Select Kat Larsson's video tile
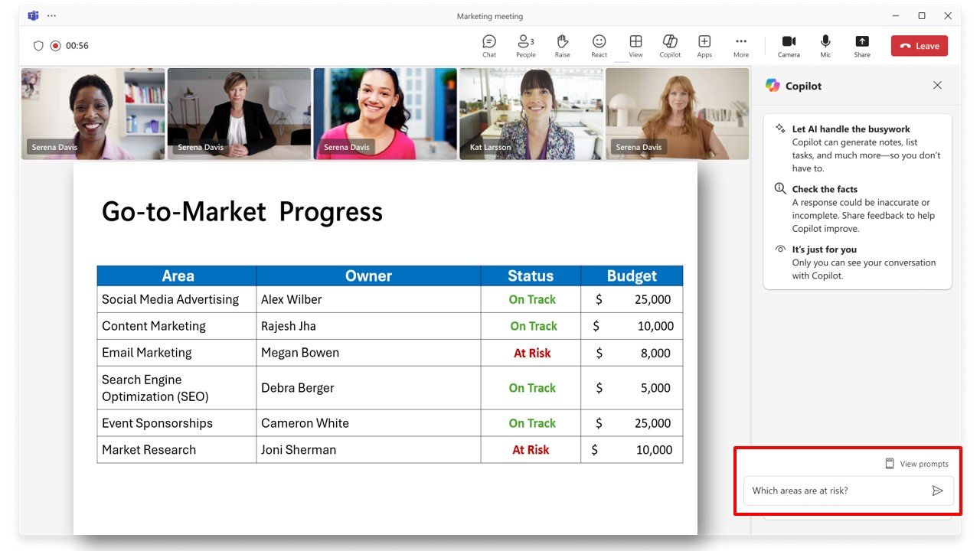This screenshot has height=551, width=980. pos(531,113)
